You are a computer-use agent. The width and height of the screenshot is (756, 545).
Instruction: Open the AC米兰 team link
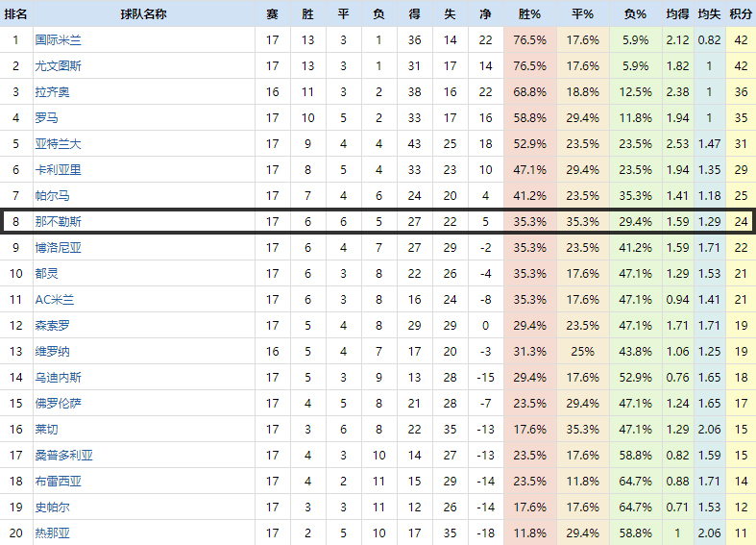[x=55, y=299]
